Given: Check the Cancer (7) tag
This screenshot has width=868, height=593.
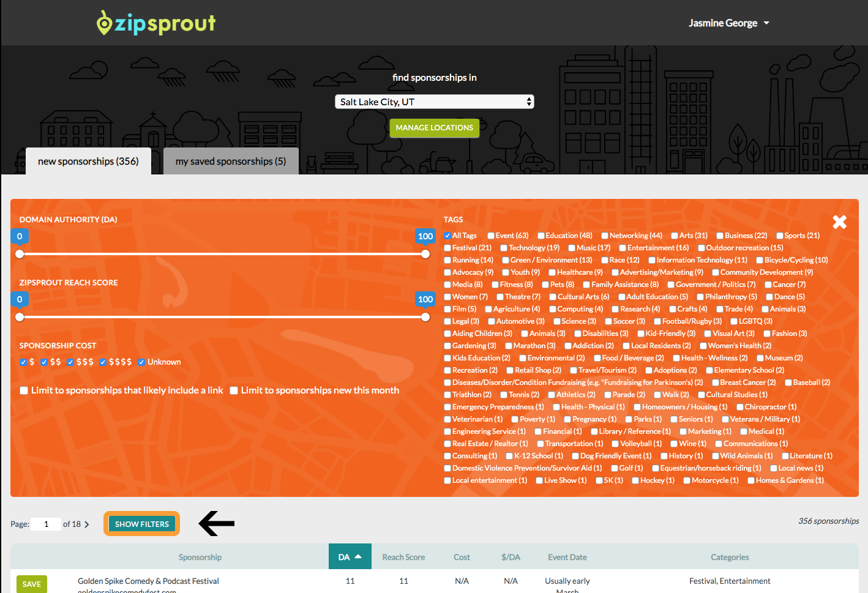Looking at the screenshot, I should tap(768, 285).
